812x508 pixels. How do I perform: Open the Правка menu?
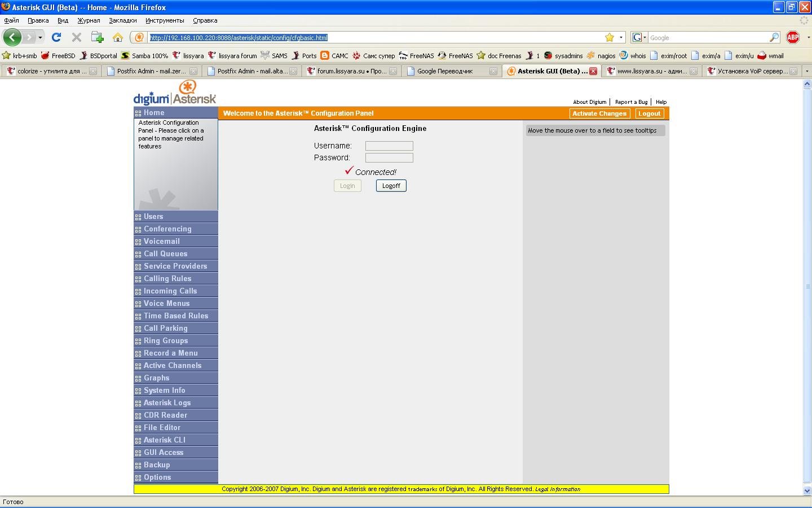tap(38, 20)
